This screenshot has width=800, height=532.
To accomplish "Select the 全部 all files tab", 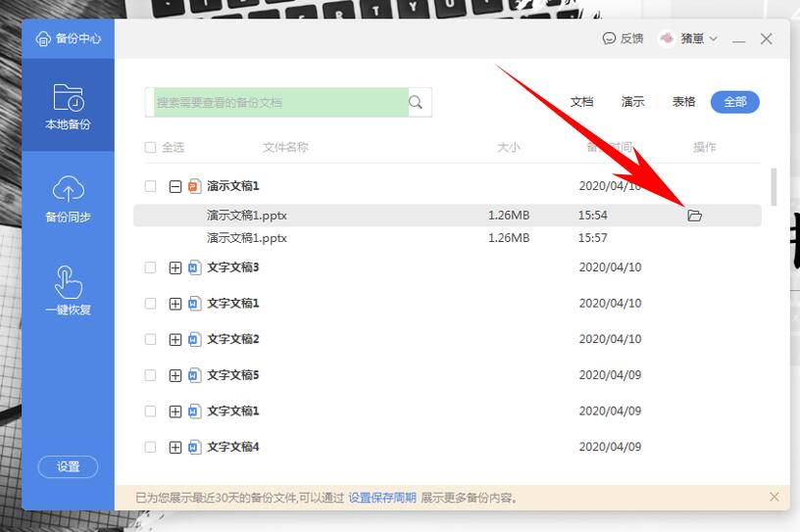I will point(734,102).
